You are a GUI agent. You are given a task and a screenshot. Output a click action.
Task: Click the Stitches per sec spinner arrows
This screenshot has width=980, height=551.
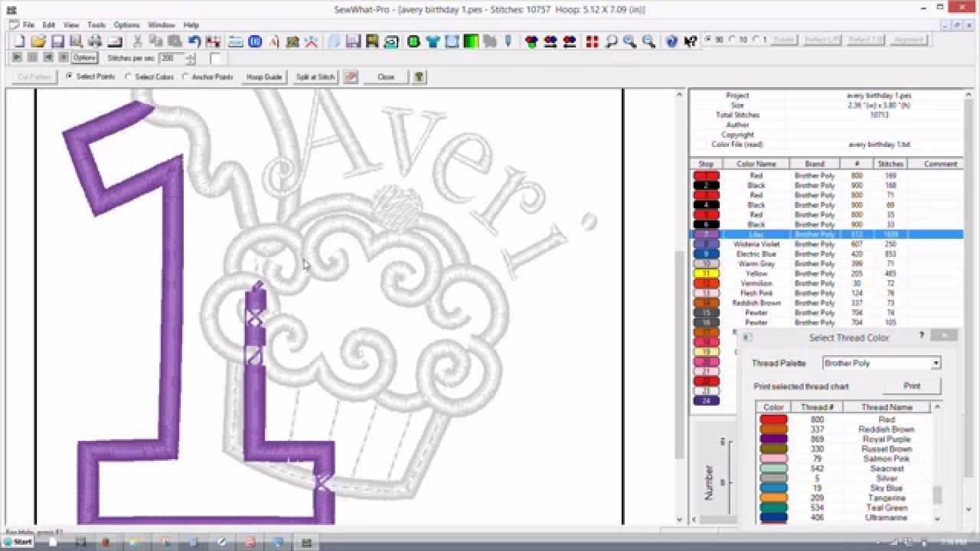click(191, 58)
